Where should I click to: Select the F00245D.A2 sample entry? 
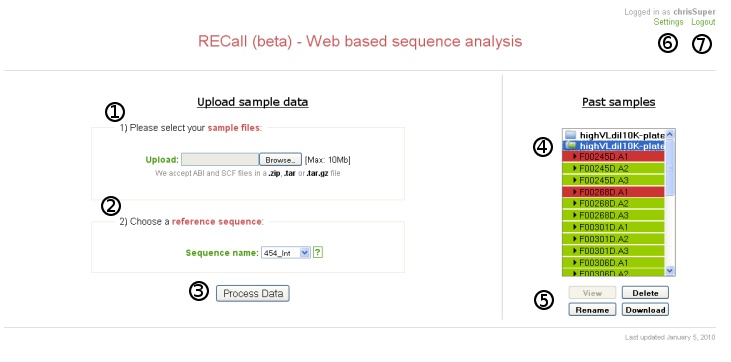614,168
